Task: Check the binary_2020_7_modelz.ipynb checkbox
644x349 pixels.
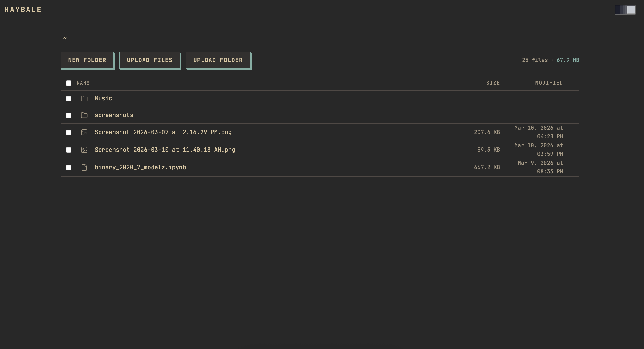Action: tap(68, 167)
